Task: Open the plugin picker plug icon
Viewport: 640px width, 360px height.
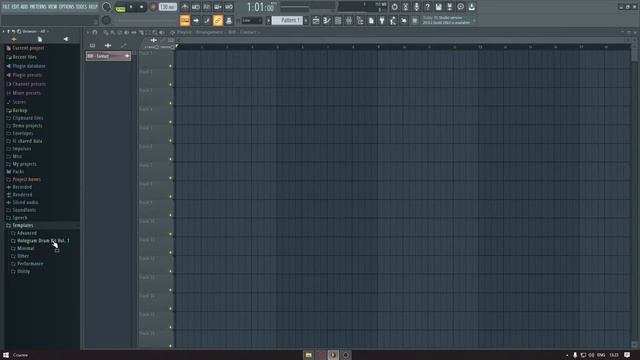Action: point(382,20)
